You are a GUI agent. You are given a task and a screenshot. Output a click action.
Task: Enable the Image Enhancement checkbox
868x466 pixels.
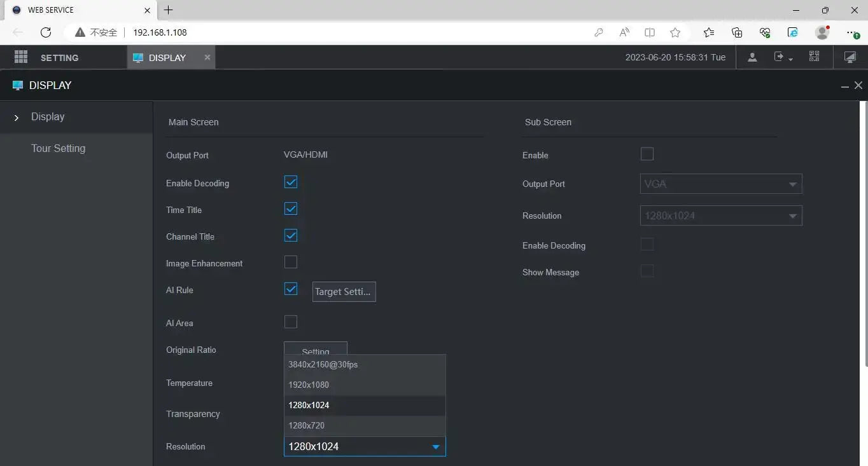pos(291,263)
